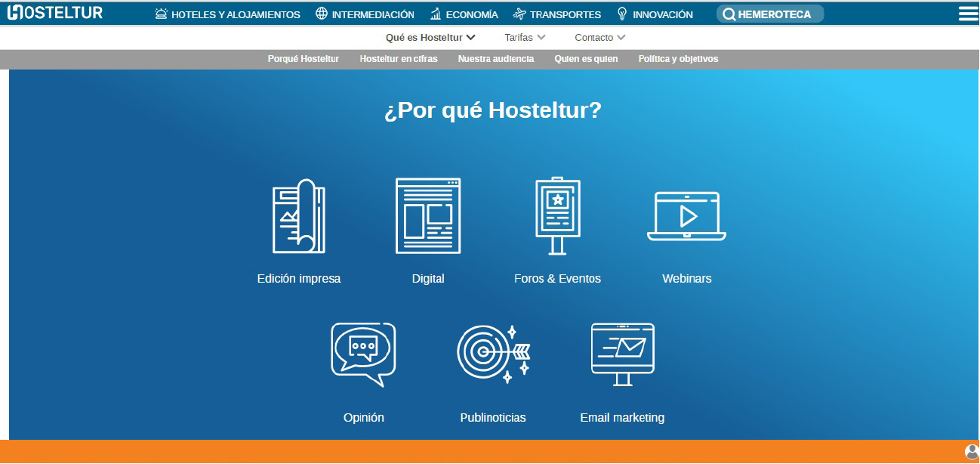Click the Hemeroteca search button
980x464 pixels.
(769, 14)
